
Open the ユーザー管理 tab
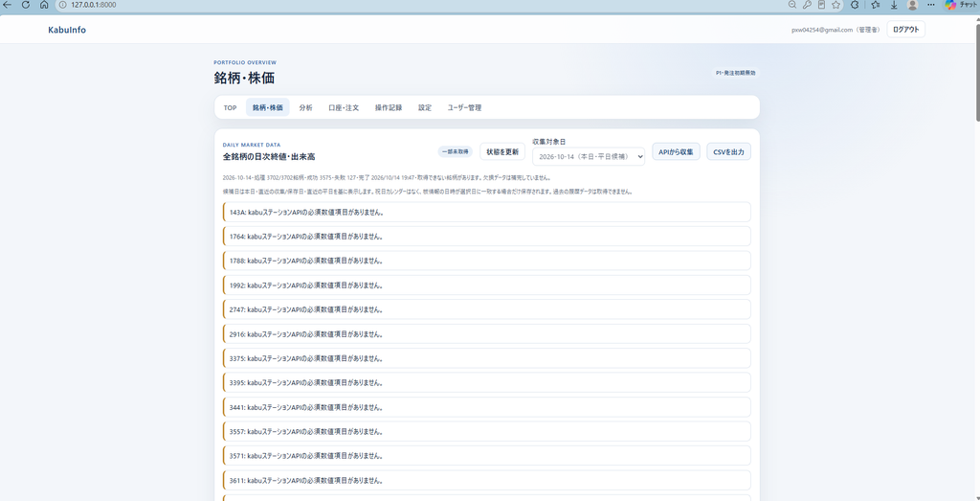(464, 107)
